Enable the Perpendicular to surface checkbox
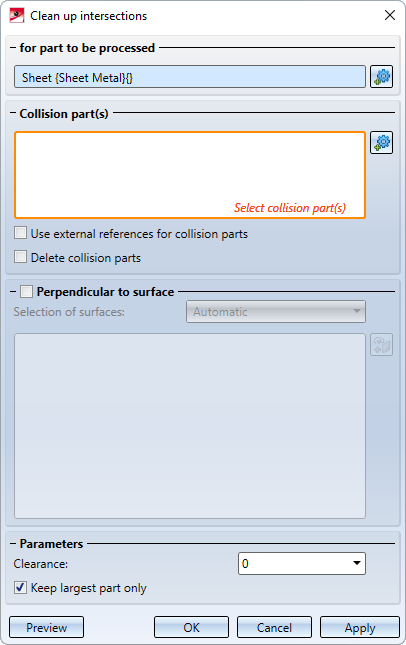 tap(27, 292)
